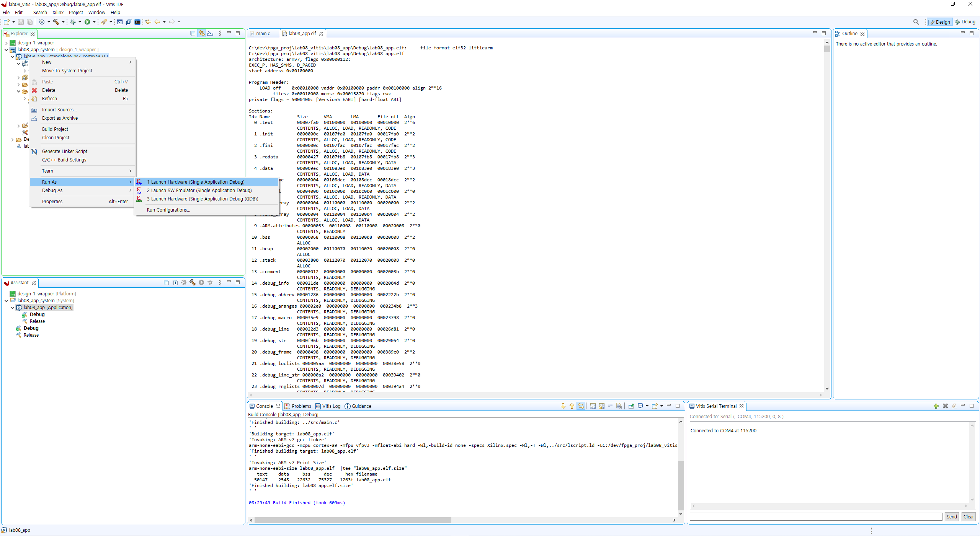This screenshot has width=980, height=536.
Task: Toggle Link with Editor in Explorer panel
Action: [201, 33]
